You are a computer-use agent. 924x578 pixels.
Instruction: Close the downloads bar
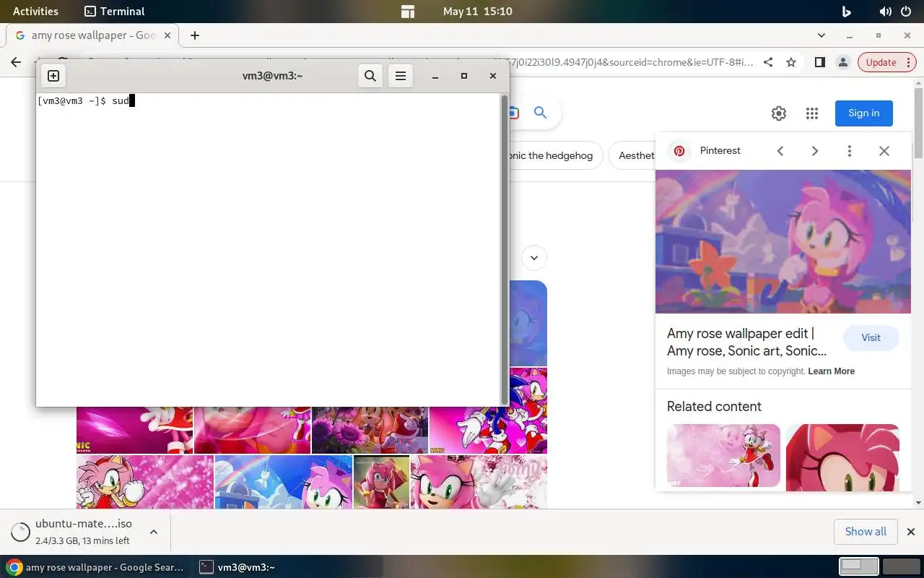910,532
